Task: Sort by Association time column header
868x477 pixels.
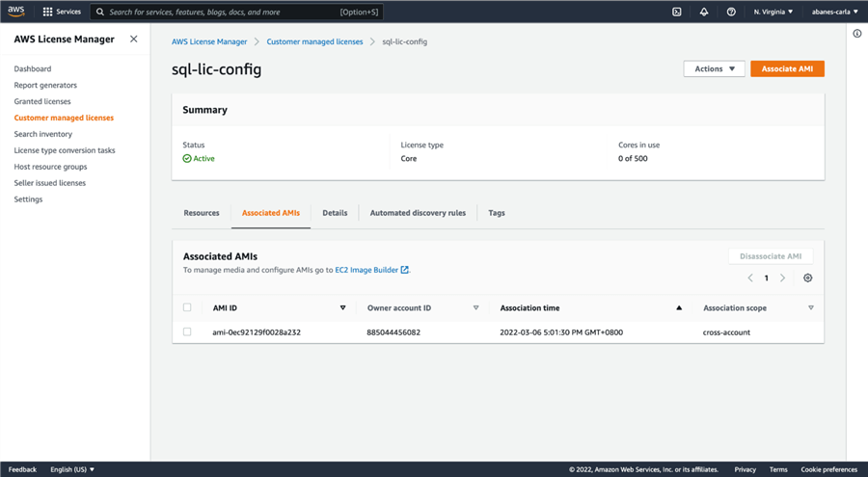Action: click(x=530, y=308)
